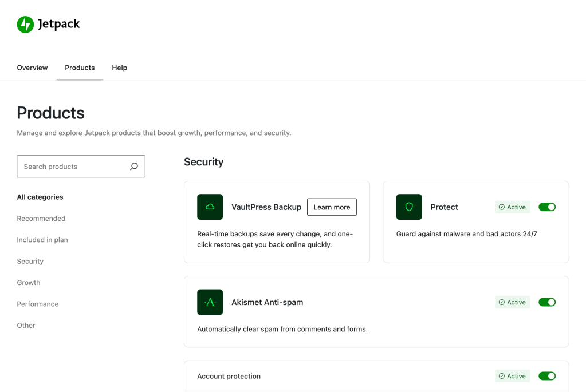Show Recommended products category
Image resolution: width=586 pixels, height=392 pixels.
click(x=41, y=219)
